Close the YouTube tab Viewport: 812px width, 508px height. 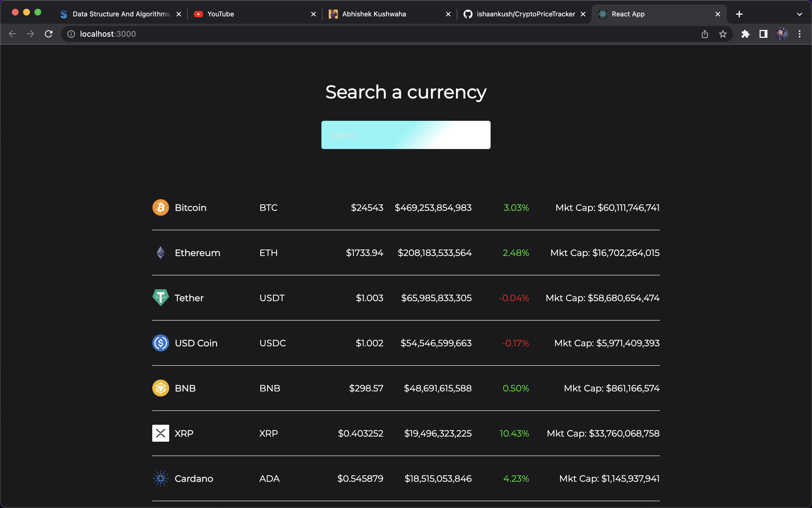point(314,14)
